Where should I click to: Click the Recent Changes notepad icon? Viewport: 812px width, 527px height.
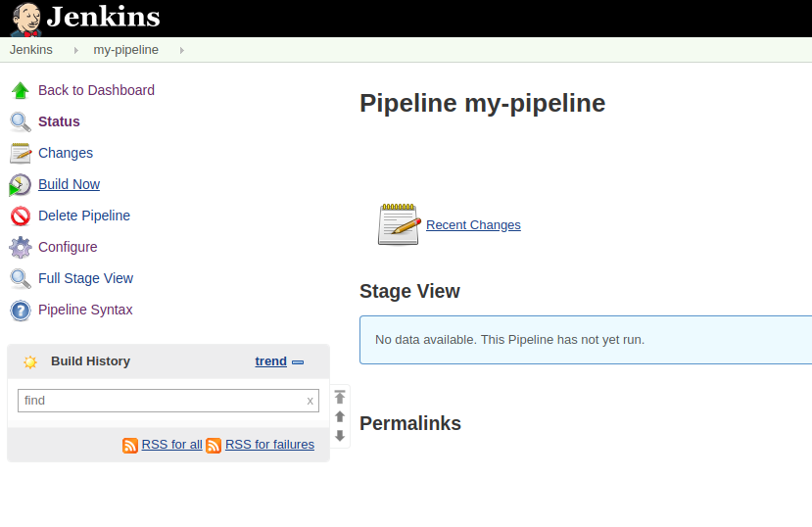398,224
